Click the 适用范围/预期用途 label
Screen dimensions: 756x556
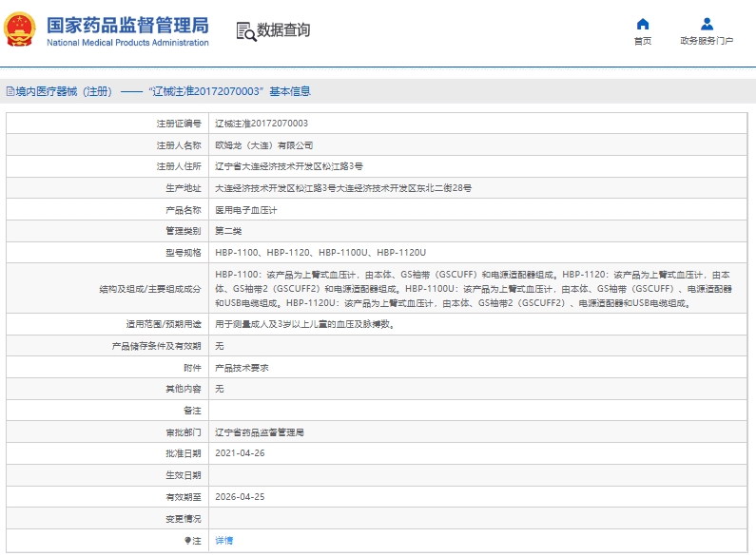(x=164, y=324)
